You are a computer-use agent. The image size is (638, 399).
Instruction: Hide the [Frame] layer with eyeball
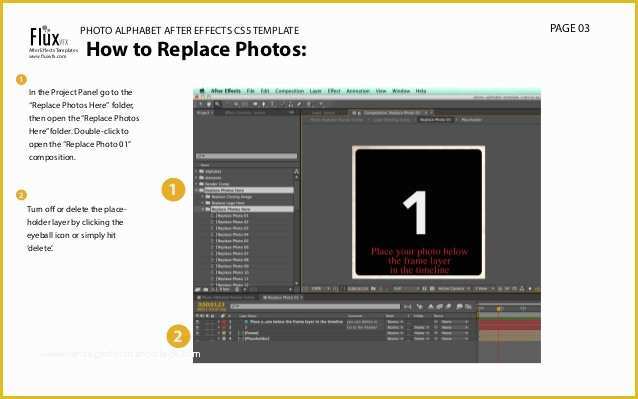[197, 333]
